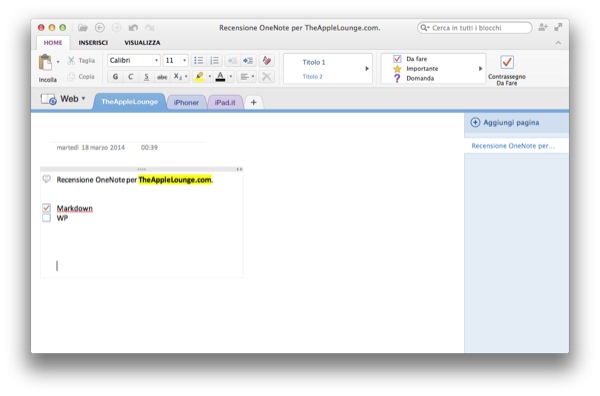
Task: Switch to the VISUALIZZA ribbon tab
Action: click(142, 42)
